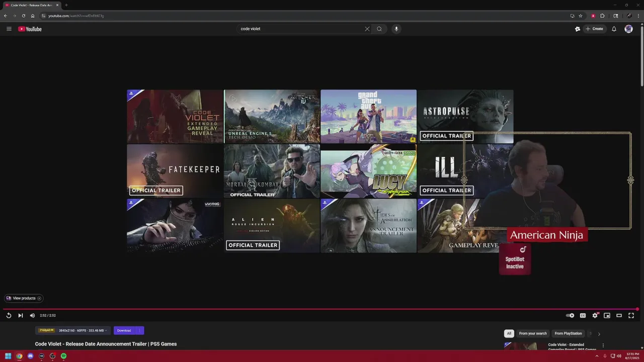Toggle theater mode
This screenshot has width=644, height=362.
tap(619, 315)
